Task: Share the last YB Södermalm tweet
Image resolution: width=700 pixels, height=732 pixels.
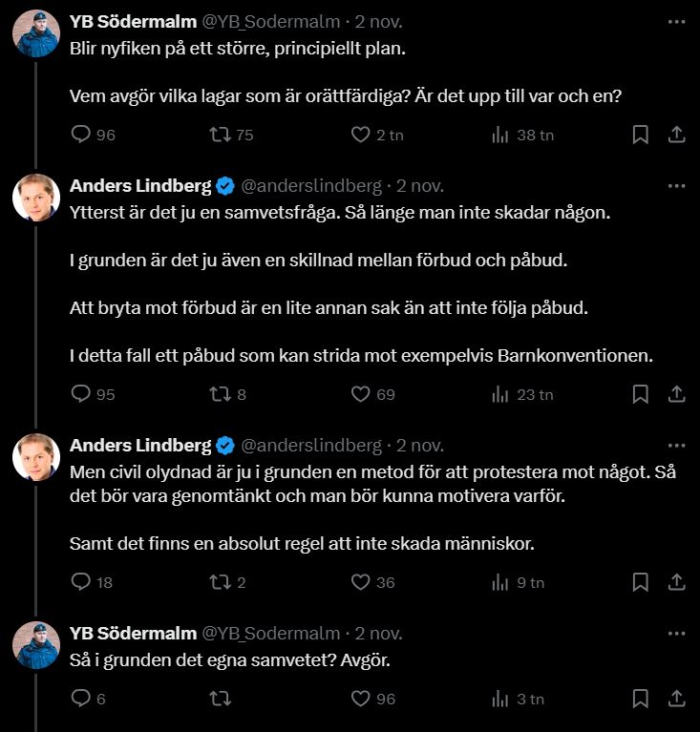Action: pyautogui.click(x=675, y=699)
